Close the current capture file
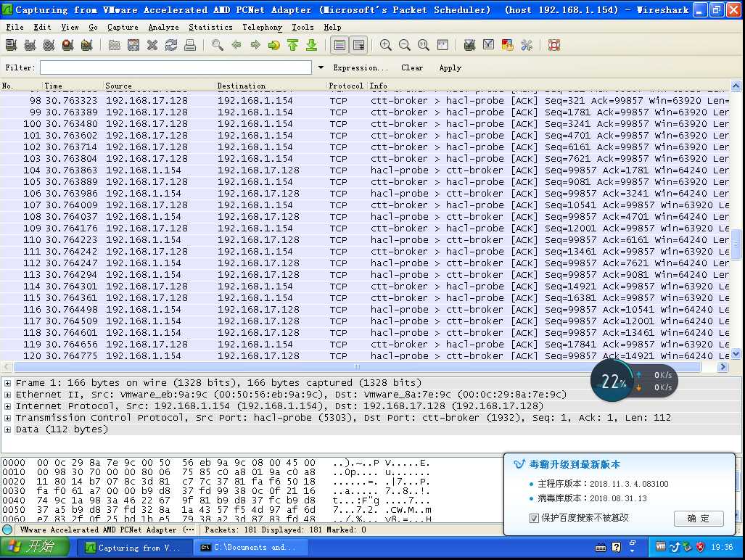 pyautogui.click(x=152, y=45)
